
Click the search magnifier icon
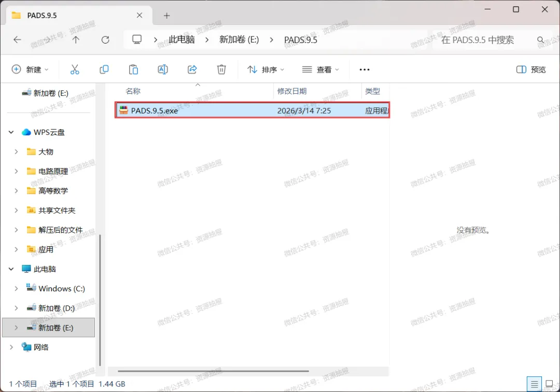pos(541,39)
